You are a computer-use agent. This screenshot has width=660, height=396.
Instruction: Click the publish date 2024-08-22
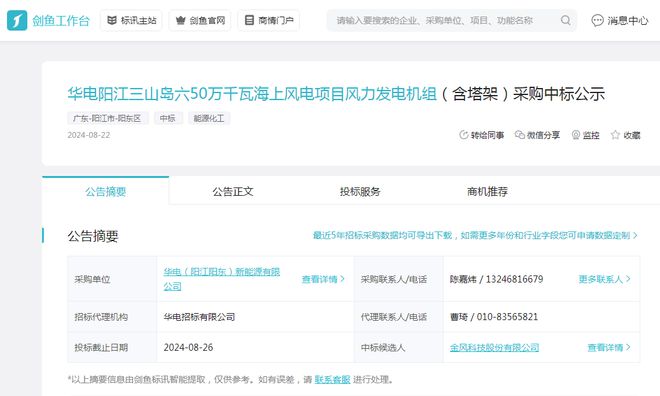pyautogui.click(x=89, y=135)
